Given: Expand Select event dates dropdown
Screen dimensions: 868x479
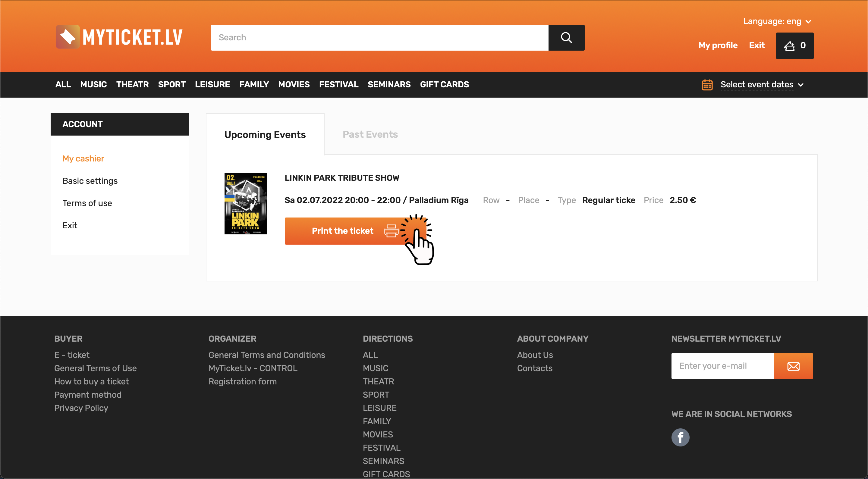Looking at the screenshot, I should pos(762,85).
